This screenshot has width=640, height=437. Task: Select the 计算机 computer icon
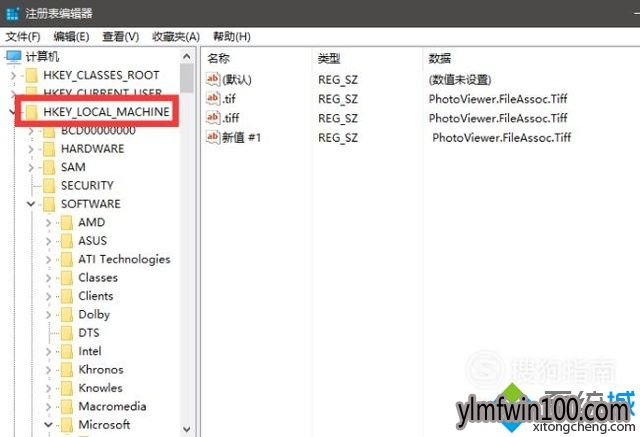(x=13, y=57)
